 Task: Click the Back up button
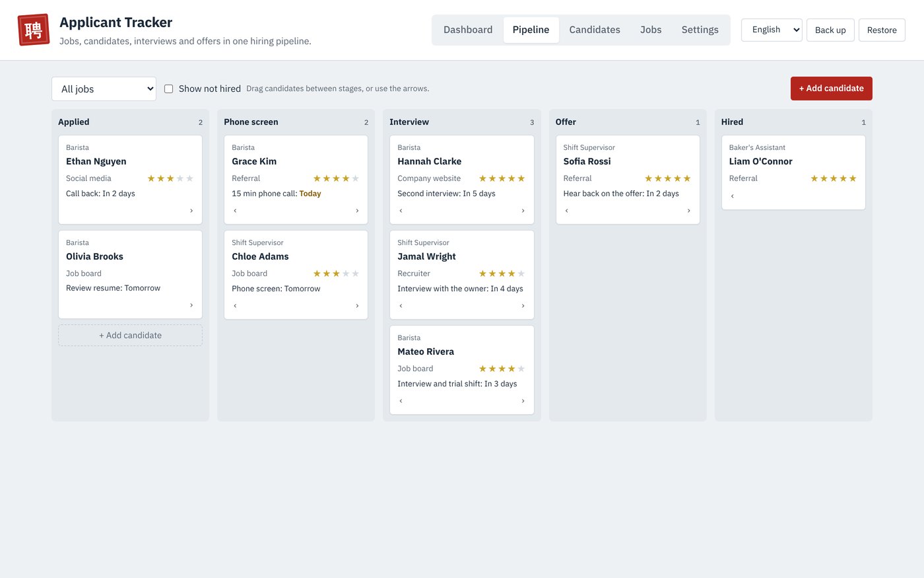pyautogui.click(x=830, y=30)
